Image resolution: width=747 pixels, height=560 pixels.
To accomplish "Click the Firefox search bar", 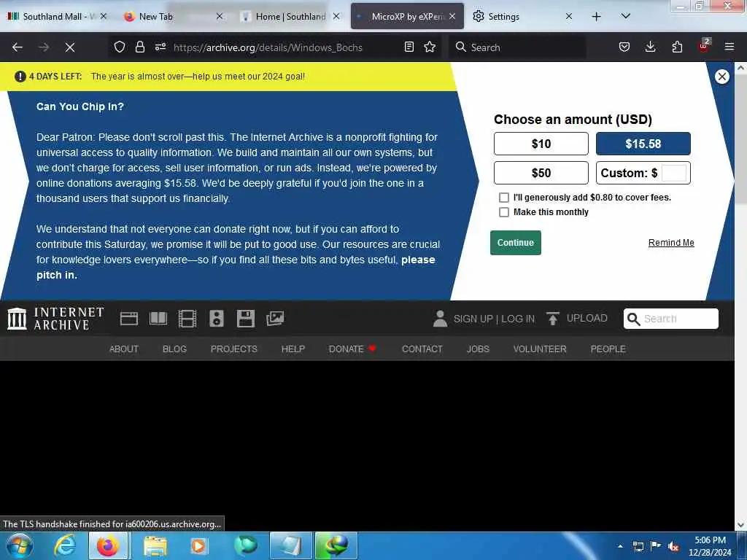I will click(517, 47).
